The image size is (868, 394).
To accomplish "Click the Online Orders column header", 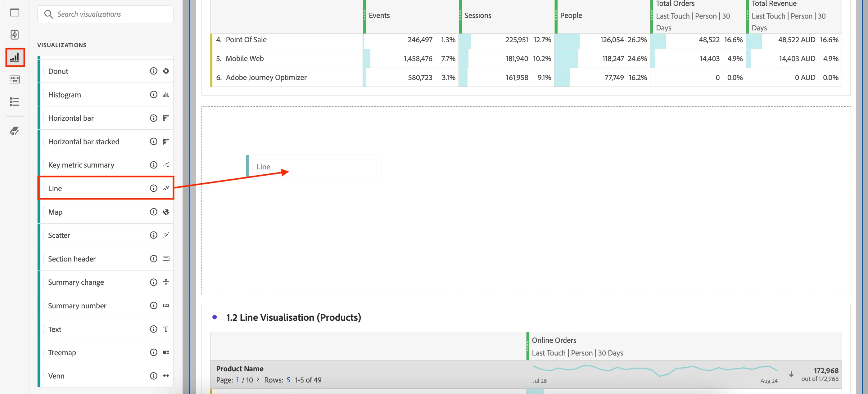I will point(684,346).
